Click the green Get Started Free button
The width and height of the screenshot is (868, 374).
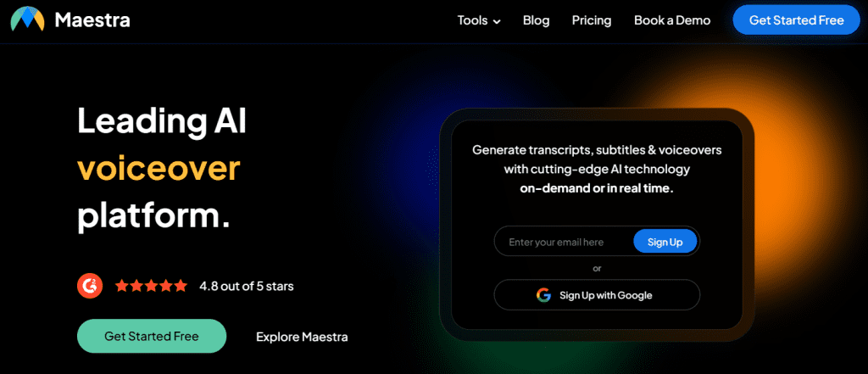(152, 336)
